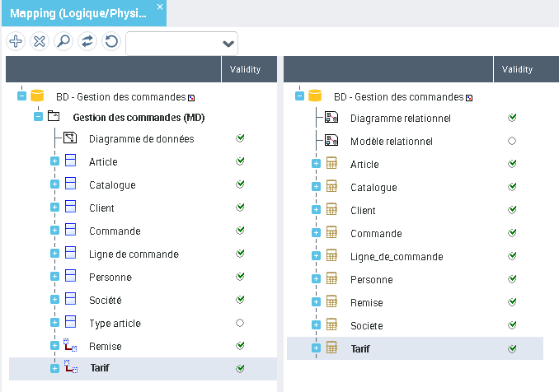Close the Mapping tab
559x392 pixels.
pyautogui.click(x=160, y=7)
